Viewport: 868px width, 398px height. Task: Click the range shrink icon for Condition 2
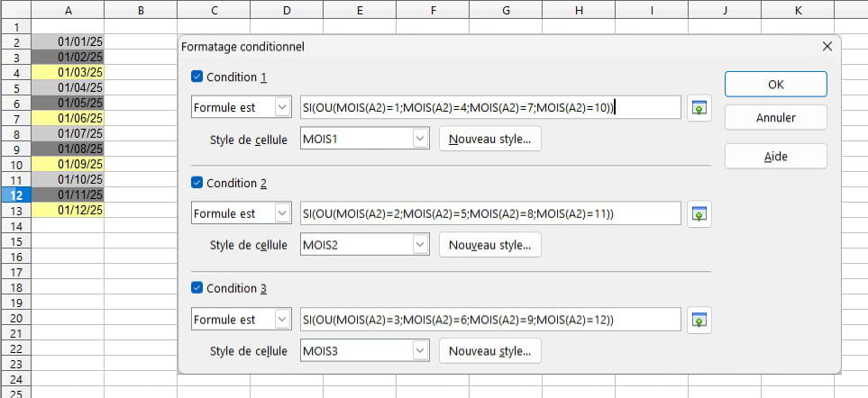[x=699, y=214]
